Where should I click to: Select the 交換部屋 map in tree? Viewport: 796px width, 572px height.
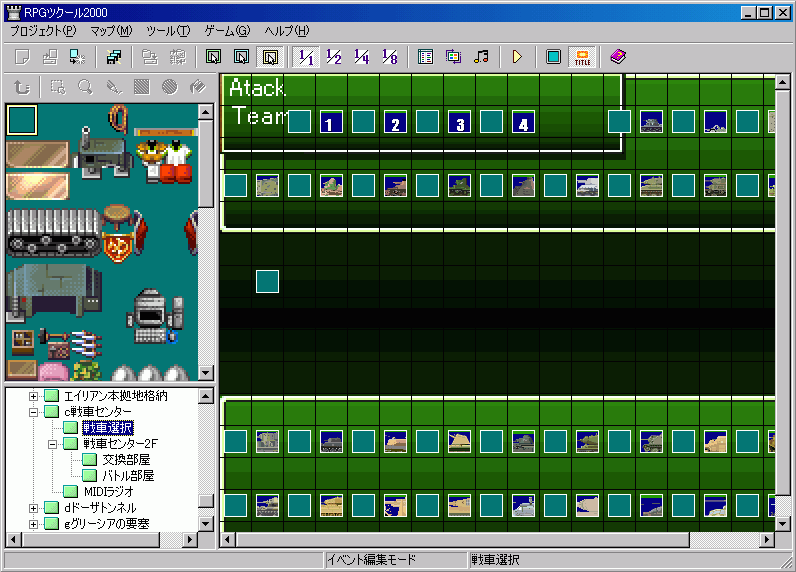click(x=126, y=460)
